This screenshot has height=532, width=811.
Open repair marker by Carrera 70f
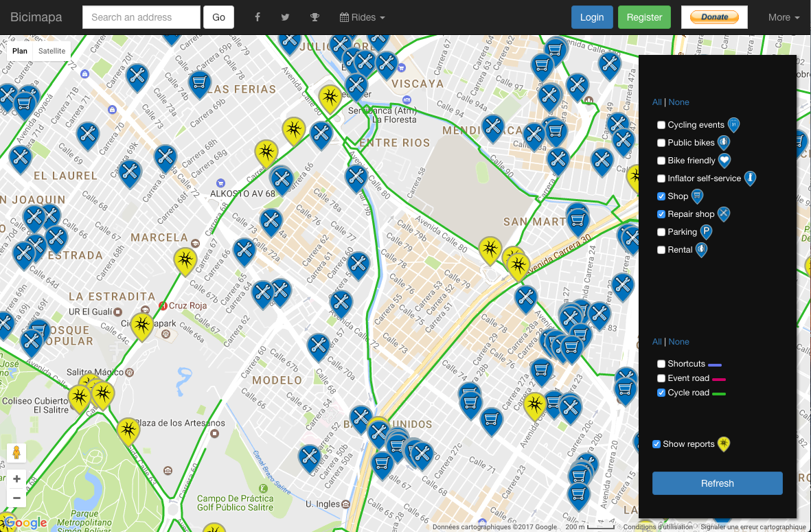tap(137, 78)
